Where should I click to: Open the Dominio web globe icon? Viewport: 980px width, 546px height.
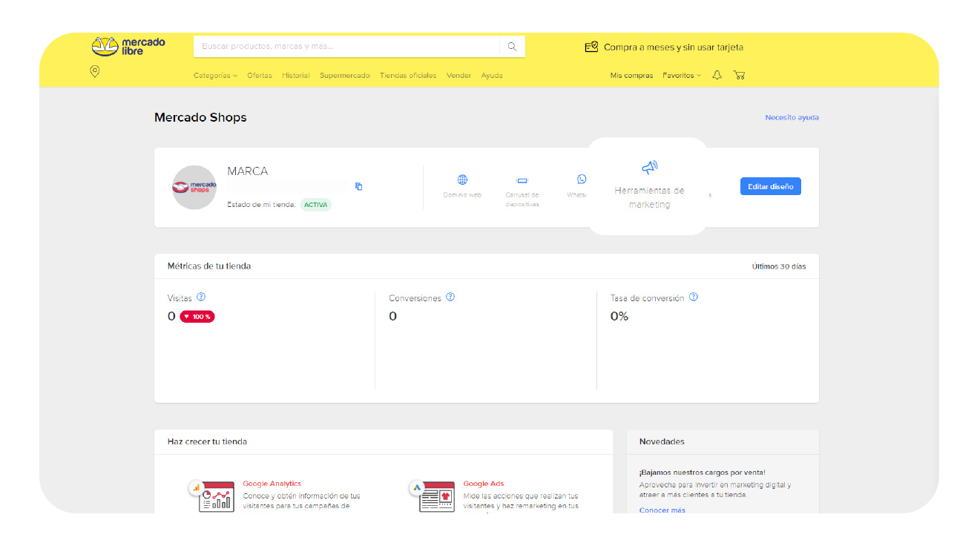pyautogui.click(x=462, y=180)
